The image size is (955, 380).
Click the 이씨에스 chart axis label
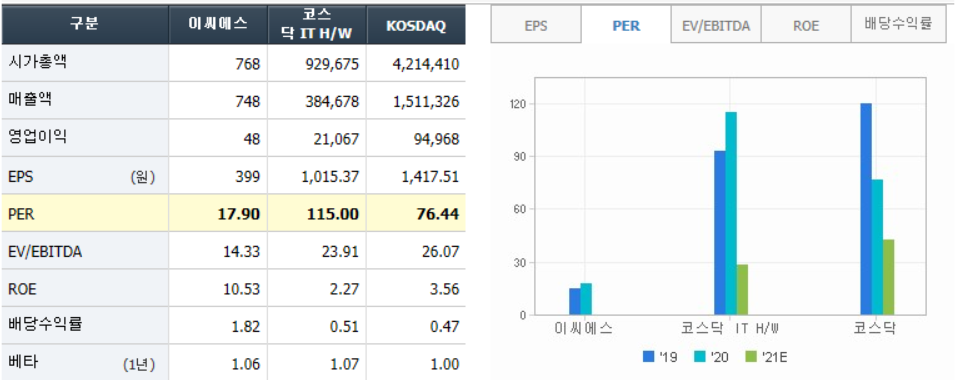click(584, 329)
